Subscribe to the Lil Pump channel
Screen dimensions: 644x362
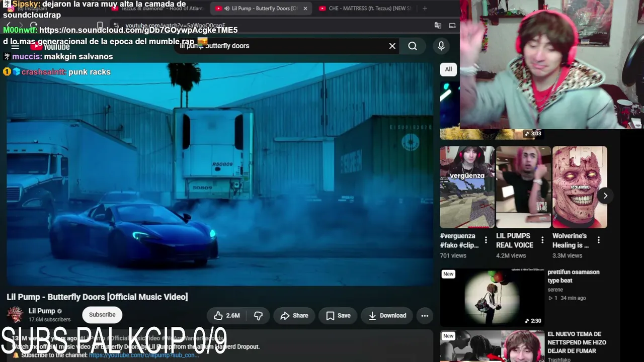(102, 315)
